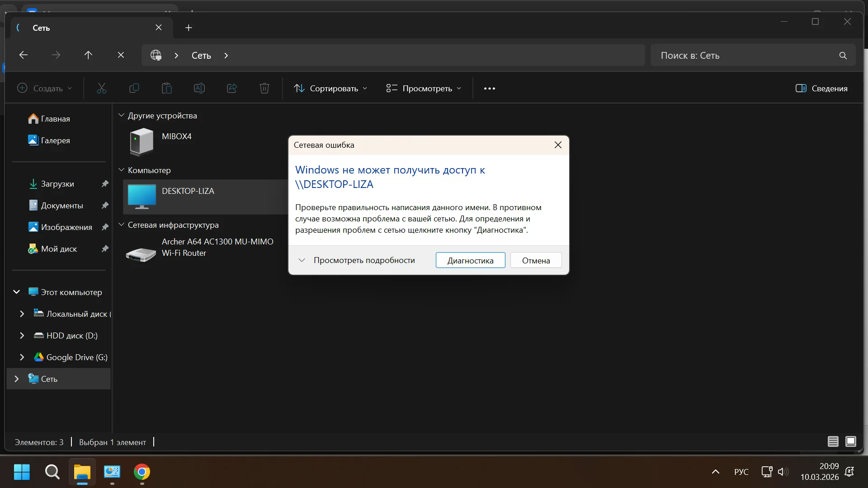Click the Share icon in toolbar
Image resolution: width=868 pixels, height=488 pixels.
[232, 89]
